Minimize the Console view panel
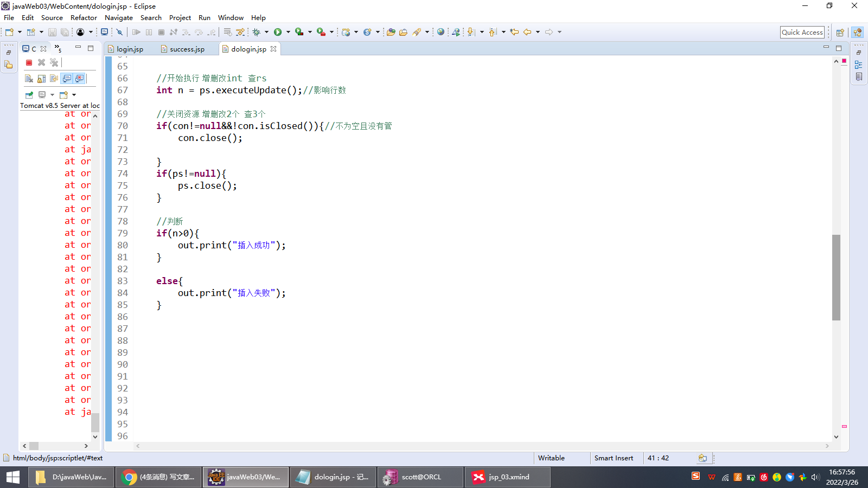Screen dimensions: 868x488 (78, 48)
